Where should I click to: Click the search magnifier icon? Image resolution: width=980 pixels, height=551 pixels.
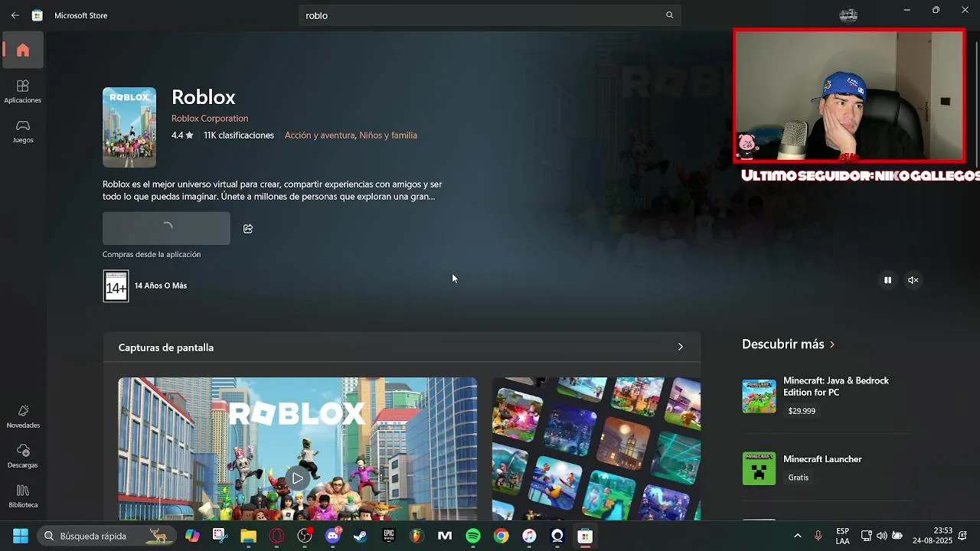pos(670,15)
